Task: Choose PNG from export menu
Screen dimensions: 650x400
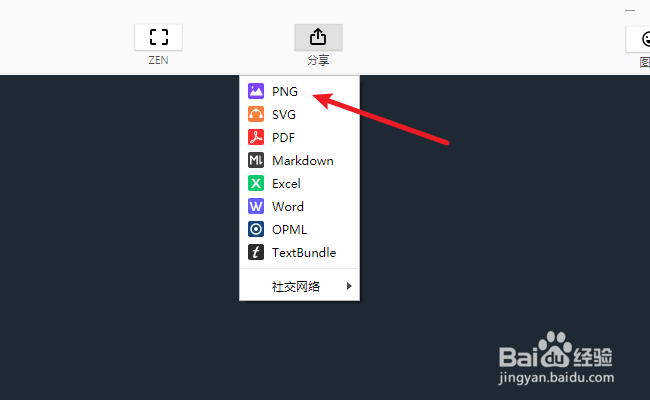Action: (x=299, y=91)
